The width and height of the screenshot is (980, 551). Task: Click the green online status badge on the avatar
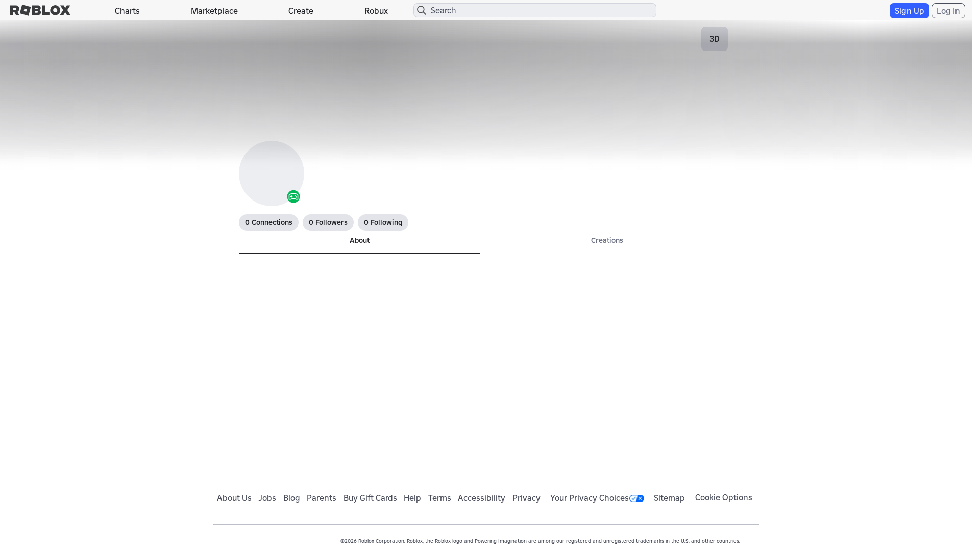(x=293, y=196)
